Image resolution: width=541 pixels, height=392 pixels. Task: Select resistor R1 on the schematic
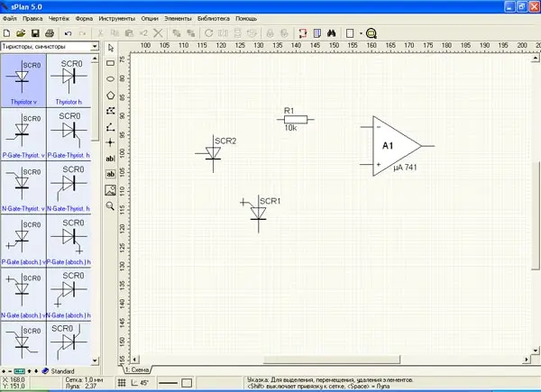[x=294, y=119]
